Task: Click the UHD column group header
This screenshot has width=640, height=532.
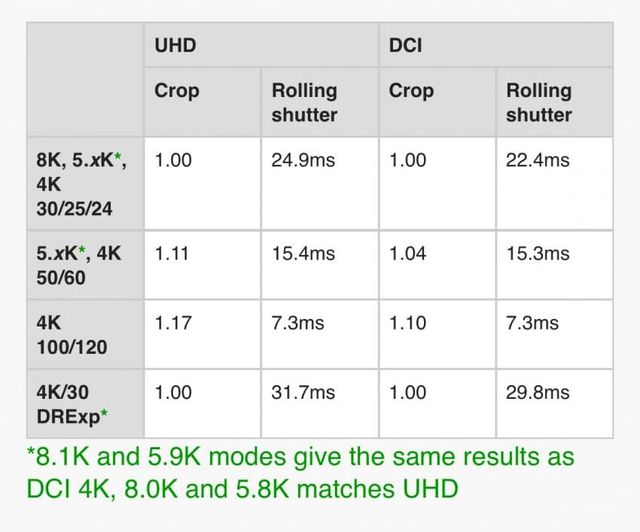Action: pyautogui.click(x=175, y=46)
